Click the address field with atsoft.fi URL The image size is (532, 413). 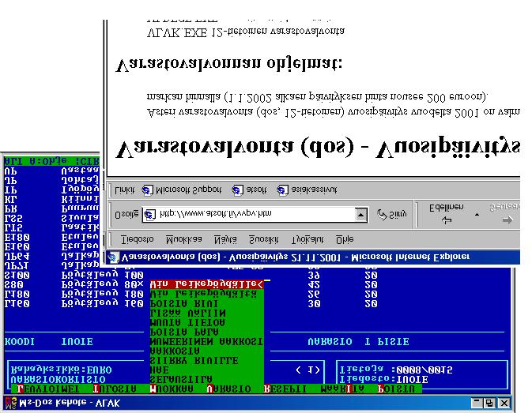[255, 215]
